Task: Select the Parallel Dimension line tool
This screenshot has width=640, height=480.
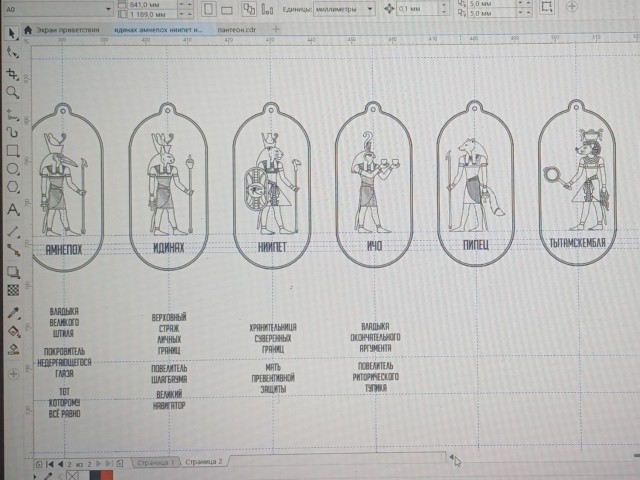Action: (x=13, y=231)
